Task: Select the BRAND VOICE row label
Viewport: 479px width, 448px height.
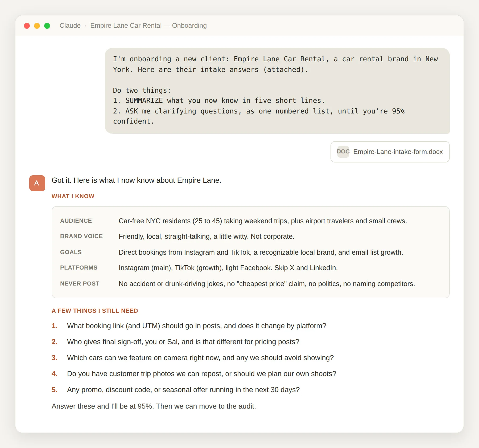Action: click(x=81, y=236)
